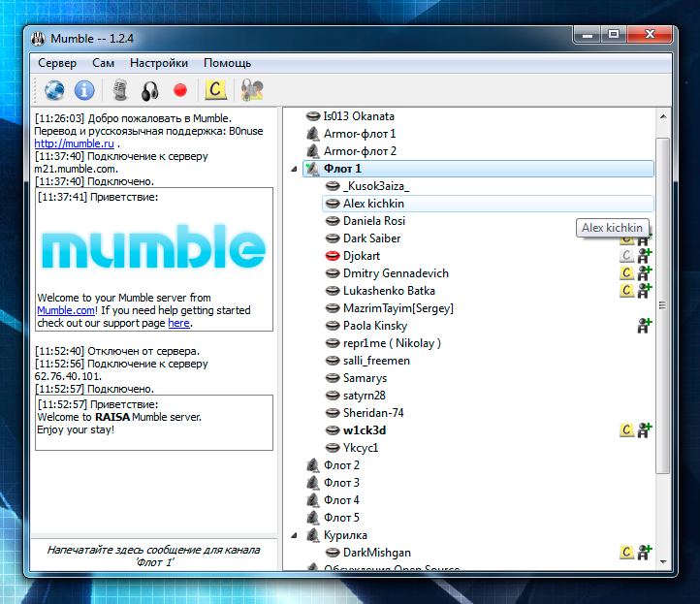700x604 pixels.
Task: Click scrollbar down arrow in channel list
Action: click(663, 562)
